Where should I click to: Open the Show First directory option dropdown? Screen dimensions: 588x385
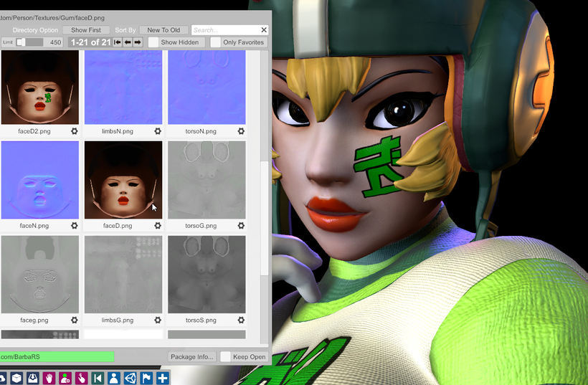[86, 30]
